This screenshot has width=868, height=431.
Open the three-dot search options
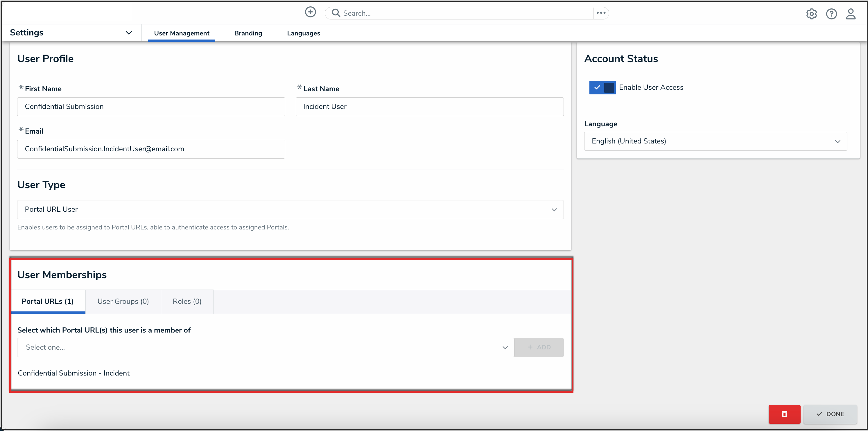(x=601, y=13)
